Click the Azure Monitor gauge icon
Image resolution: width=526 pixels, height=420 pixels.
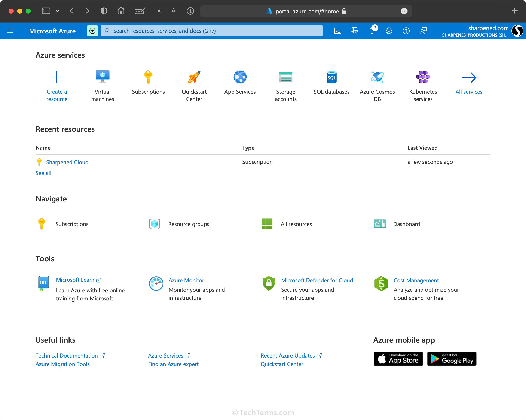[x=156, y=284]
